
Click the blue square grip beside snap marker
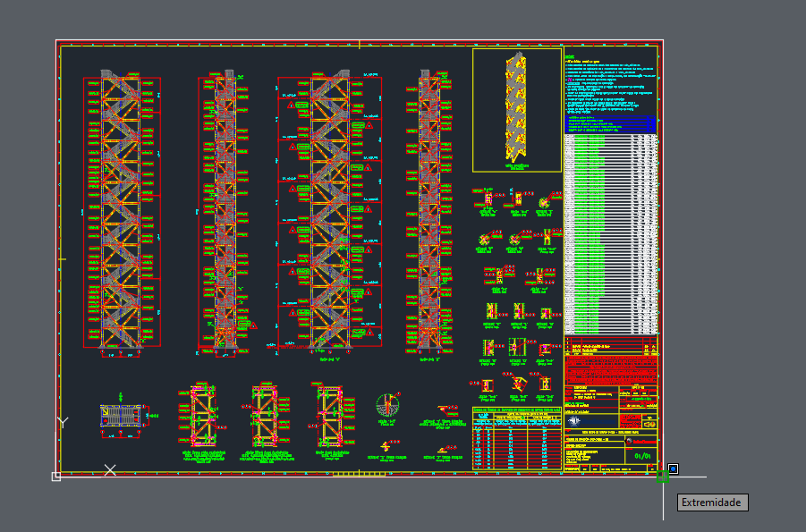pyautogui.click(x=673, y=469)
